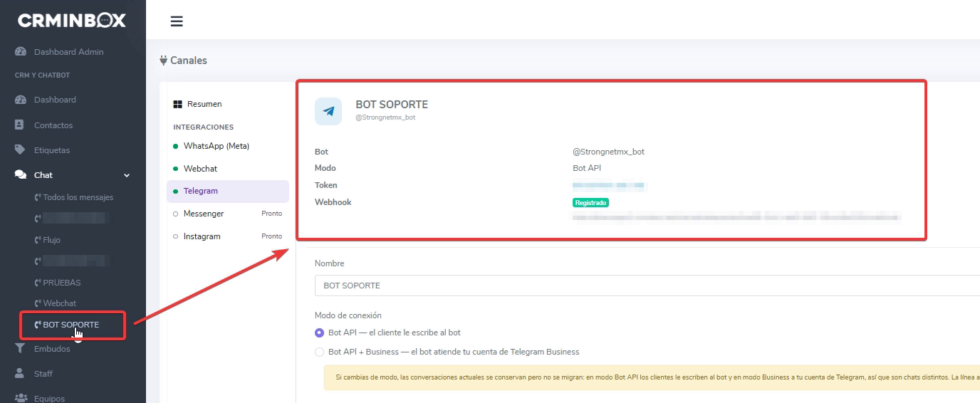
Task: Open BOT SOPORTE chat channel
Action: click(73, 325)
